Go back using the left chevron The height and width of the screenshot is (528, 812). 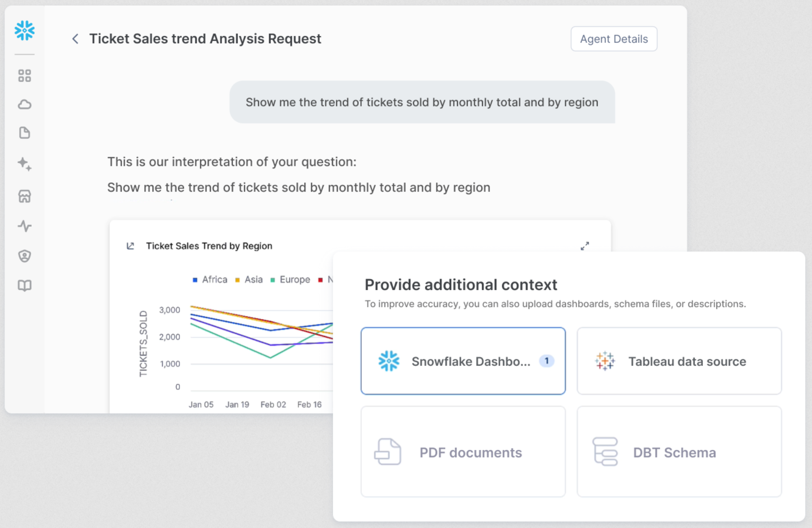pos(75,39)
